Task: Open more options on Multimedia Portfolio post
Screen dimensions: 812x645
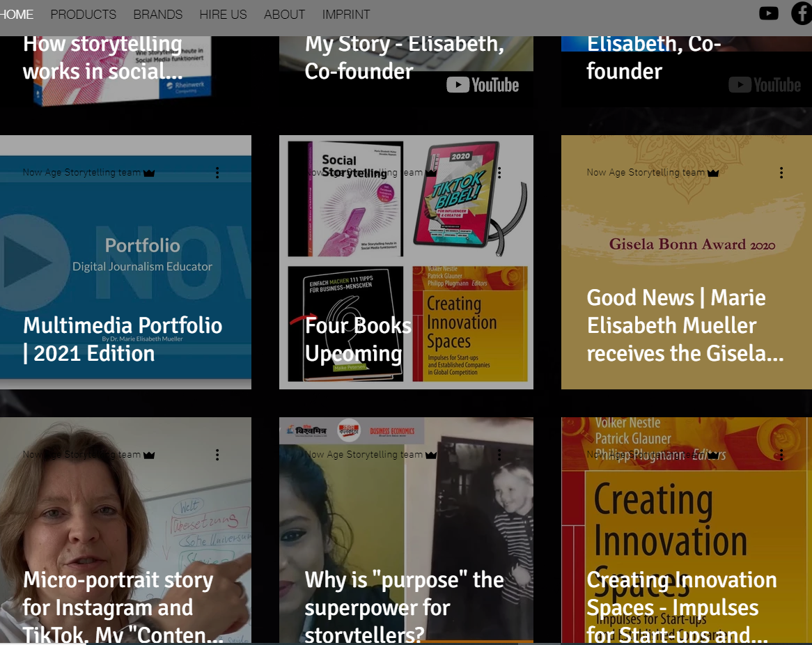Action: (x=217, y=173)
